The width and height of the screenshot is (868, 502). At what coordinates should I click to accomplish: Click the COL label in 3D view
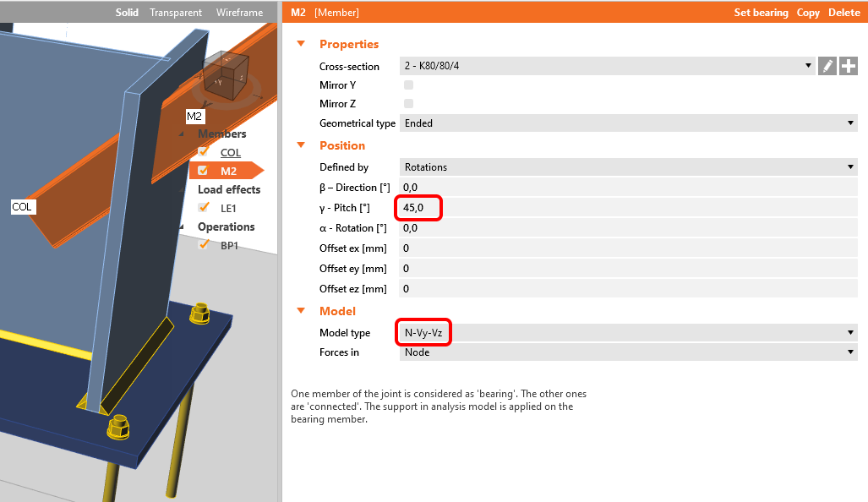(x=23, y=206)
